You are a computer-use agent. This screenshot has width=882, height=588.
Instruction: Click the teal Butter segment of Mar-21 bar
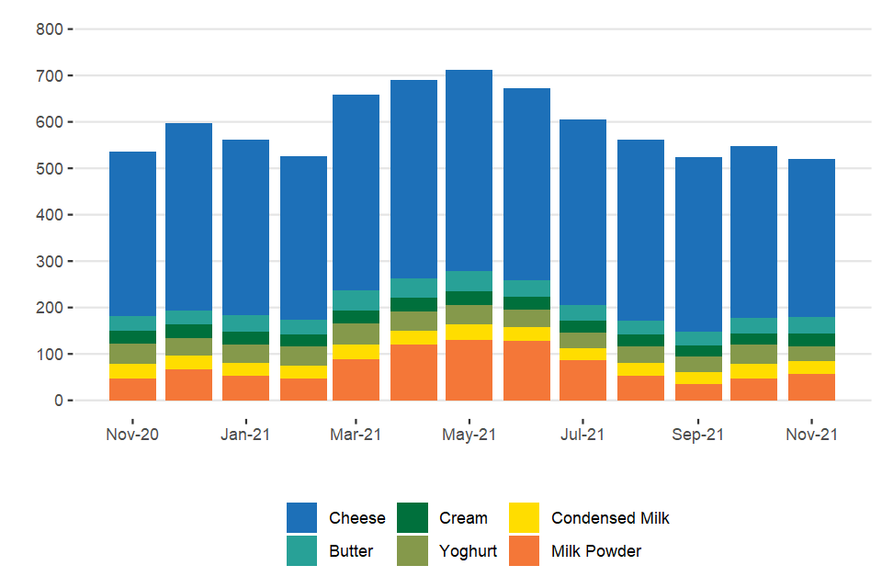pyautogui.click(x=356, y=300)
